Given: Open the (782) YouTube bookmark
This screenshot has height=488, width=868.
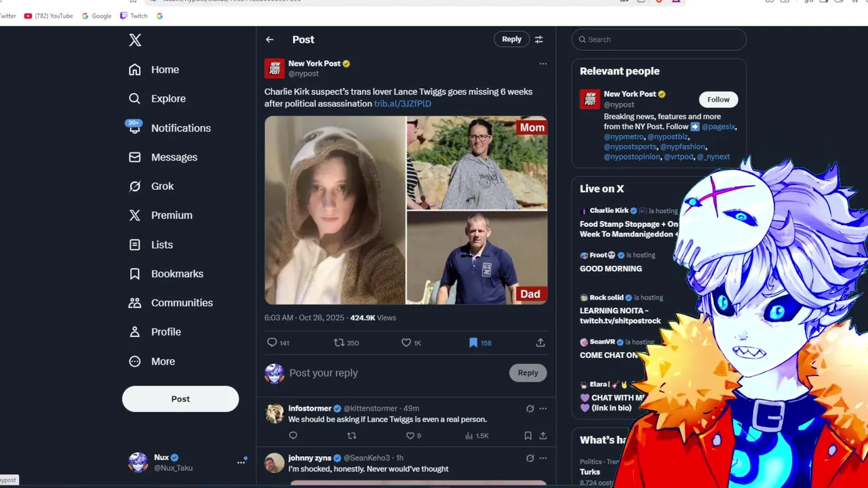Looking at the screenshot, I should (x=48, y=16).
